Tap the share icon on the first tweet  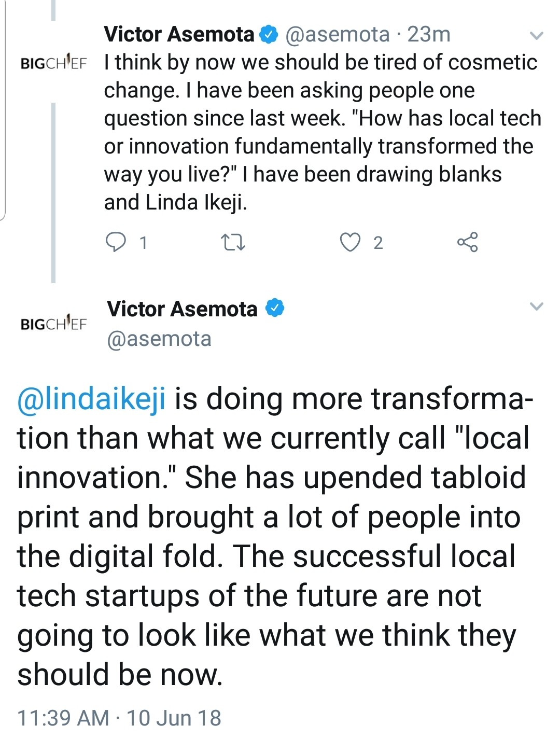click(x=467, y=242)
